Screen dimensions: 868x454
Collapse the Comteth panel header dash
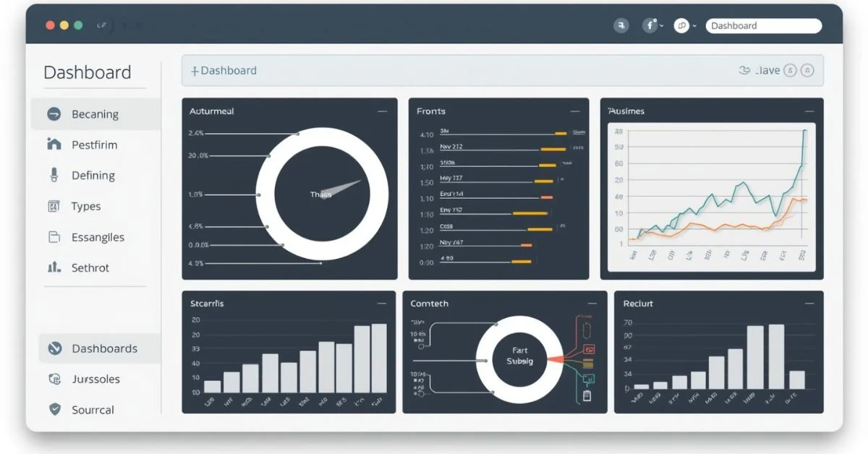coord(594,303)
